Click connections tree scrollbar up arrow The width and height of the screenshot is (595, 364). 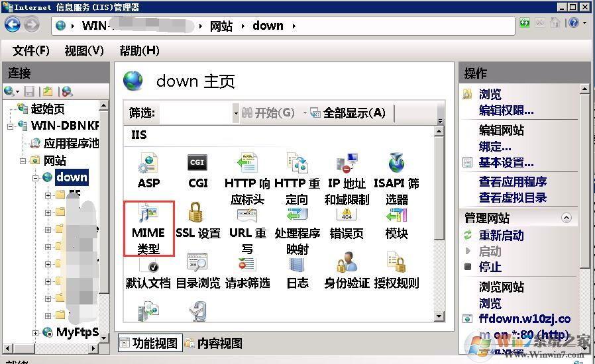point(103,105)
